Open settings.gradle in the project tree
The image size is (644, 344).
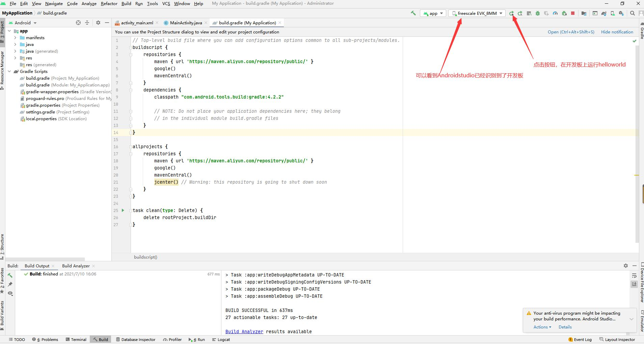pyautogui.click(x=41, y=112)
